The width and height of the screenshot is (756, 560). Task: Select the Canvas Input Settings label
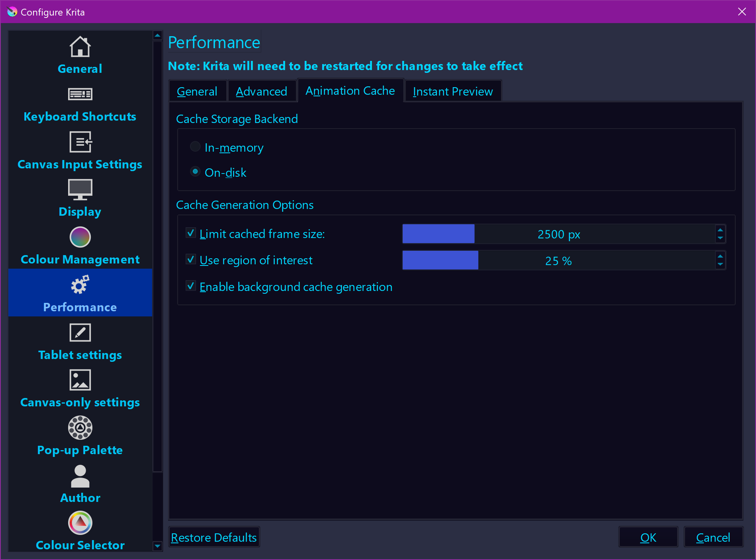[x=80, y=164]
